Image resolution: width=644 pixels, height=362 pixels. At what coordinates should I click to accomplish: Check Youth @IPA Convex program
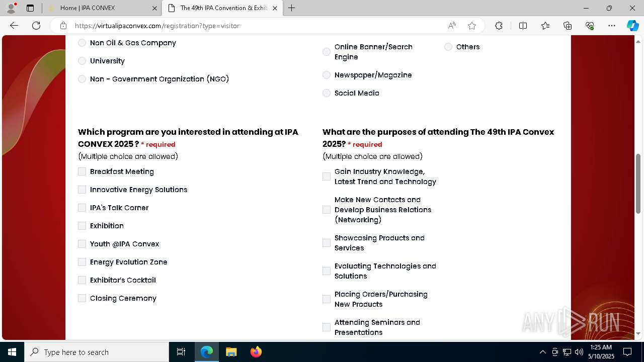82,244
